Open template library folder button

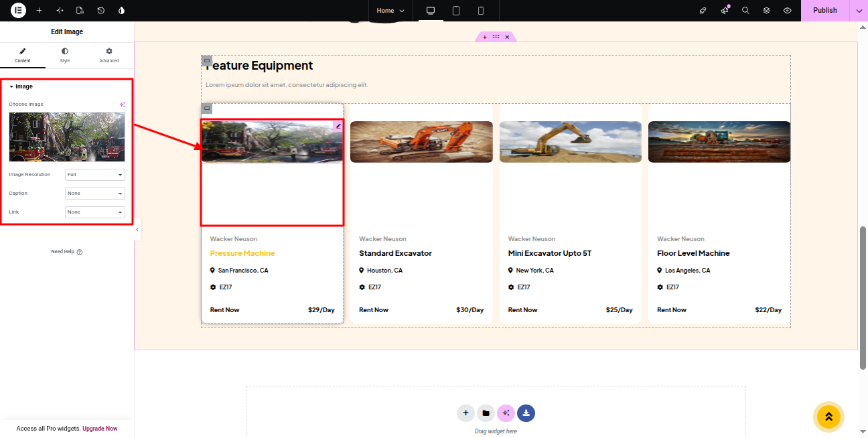tap(486, 413)
